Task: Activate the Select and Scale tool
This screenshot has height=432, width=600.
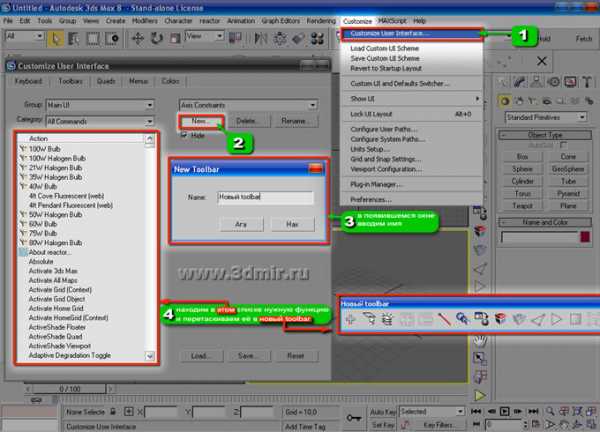Action: tap(175, 39)
